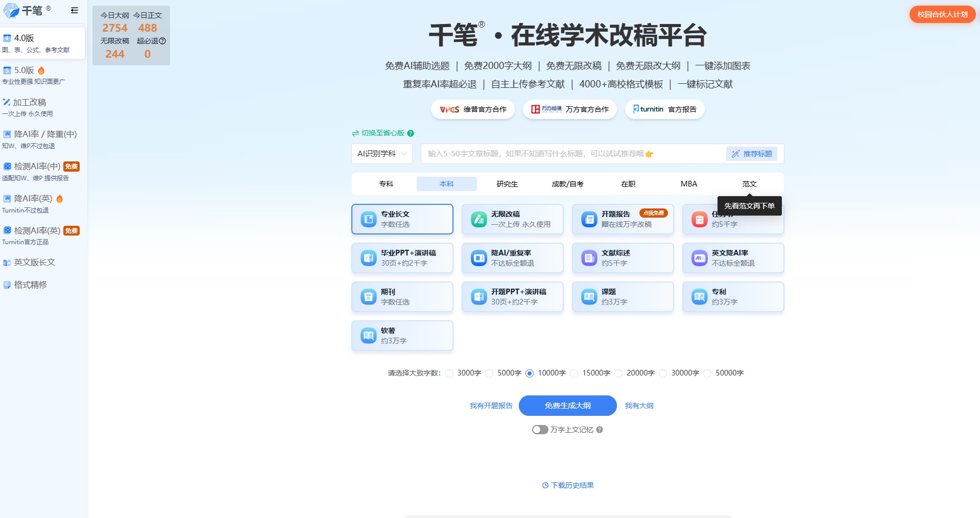Click the 免费生成大纲 button
Viewport: 980px width, 518px height.
click(x=568, y=406)
